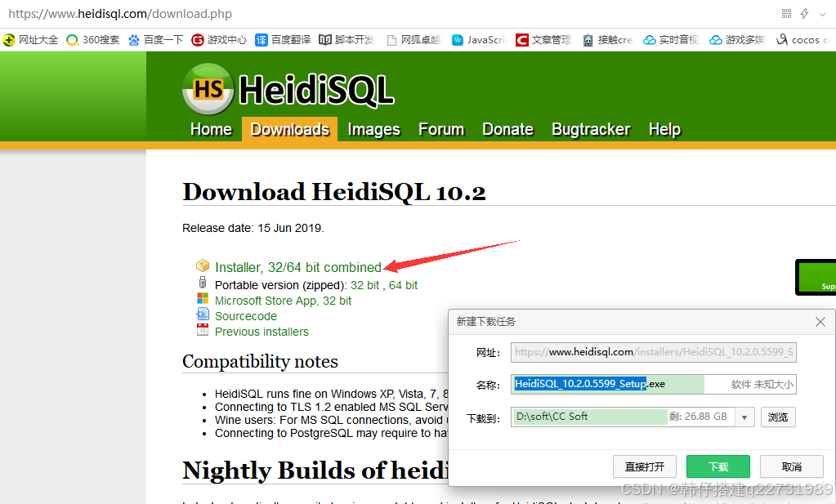Open the 网狐卓越 bookmark
836x504 pixels.
coord(414,40)
